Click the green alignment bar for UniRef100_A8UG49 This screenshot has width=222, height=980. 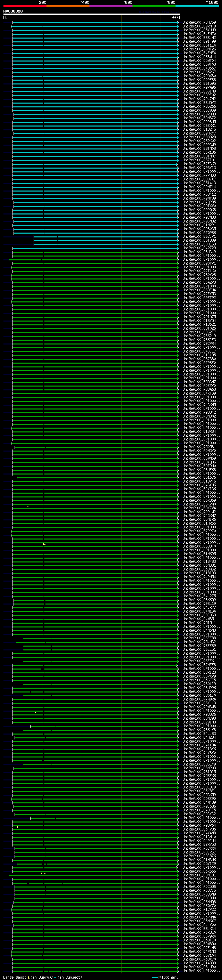(x=95, y=252)
